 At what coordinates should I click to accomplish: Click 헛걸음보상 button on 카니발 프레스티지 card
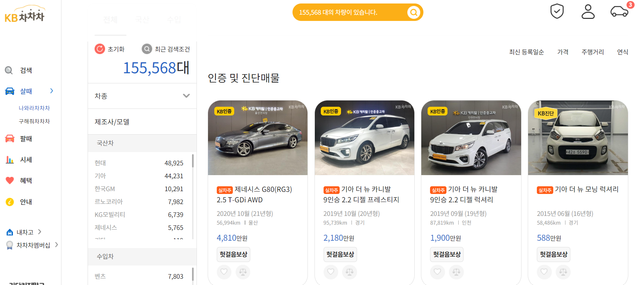coord(340,254)
